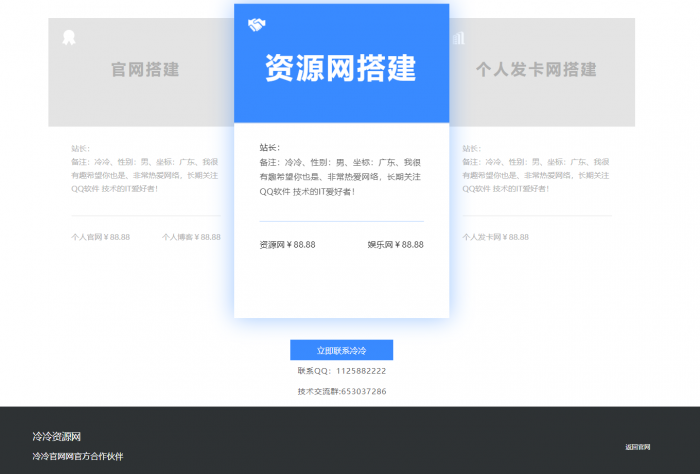This screenshot has width=700, height=474.
Task: Open the 返回官网 link in footer
Action: [x=638, y=447]
